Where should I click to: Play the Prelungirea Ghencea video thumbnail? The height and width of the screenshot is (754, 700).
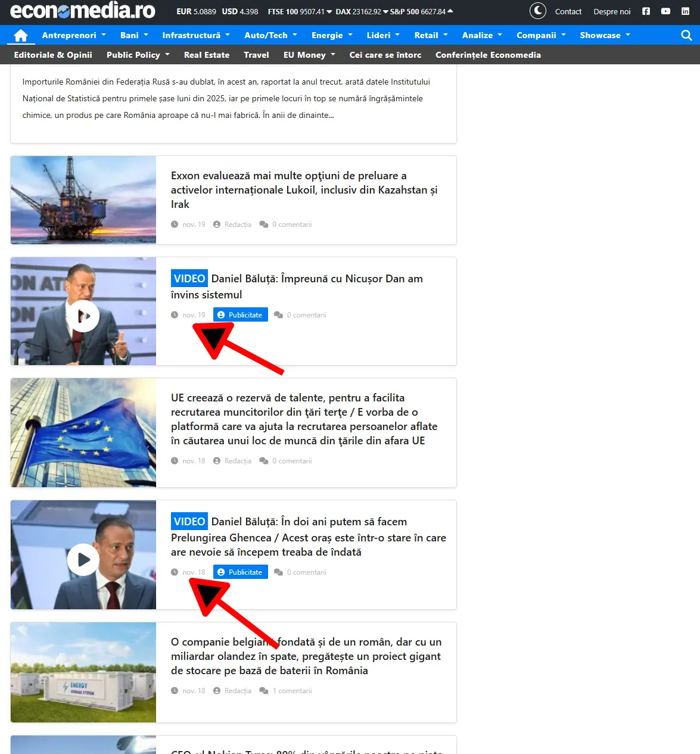[83, 560]
